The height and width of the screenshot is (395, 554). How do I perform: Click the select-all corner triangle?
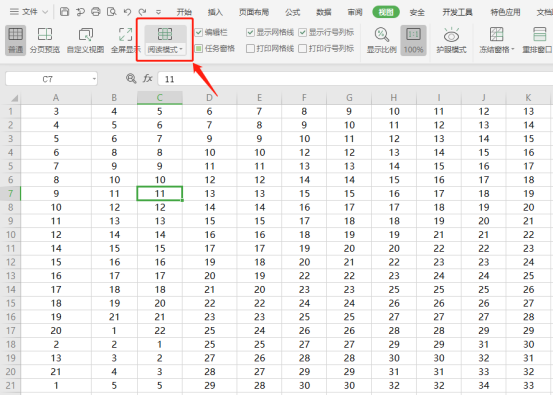(14, 98)
